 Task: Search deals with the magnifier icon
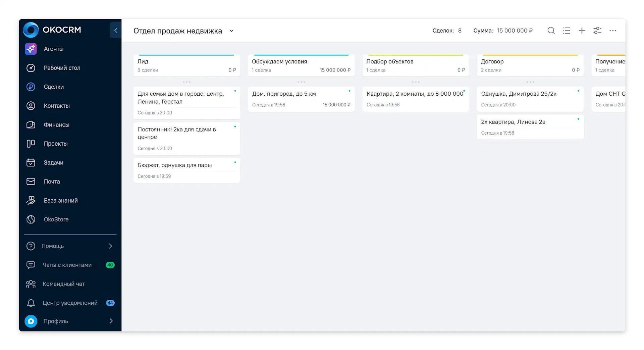tap(551, 31)
